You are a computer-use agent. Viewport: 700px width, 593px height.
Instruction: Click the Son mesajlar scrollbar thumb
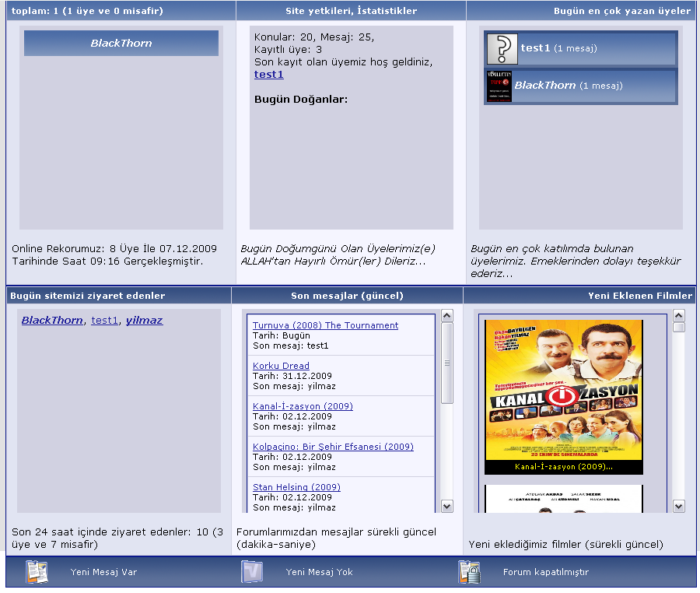[x=447, y=363]
